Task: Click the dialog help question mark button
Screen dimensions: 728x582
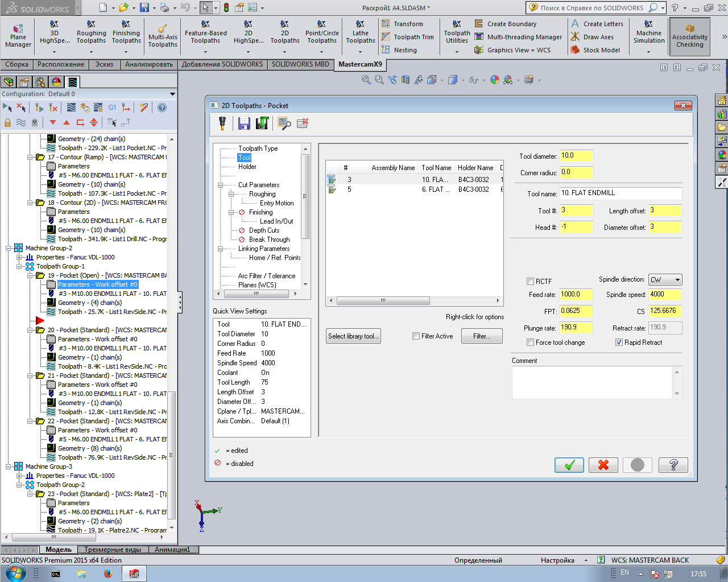Action: (x=673, y=465)
